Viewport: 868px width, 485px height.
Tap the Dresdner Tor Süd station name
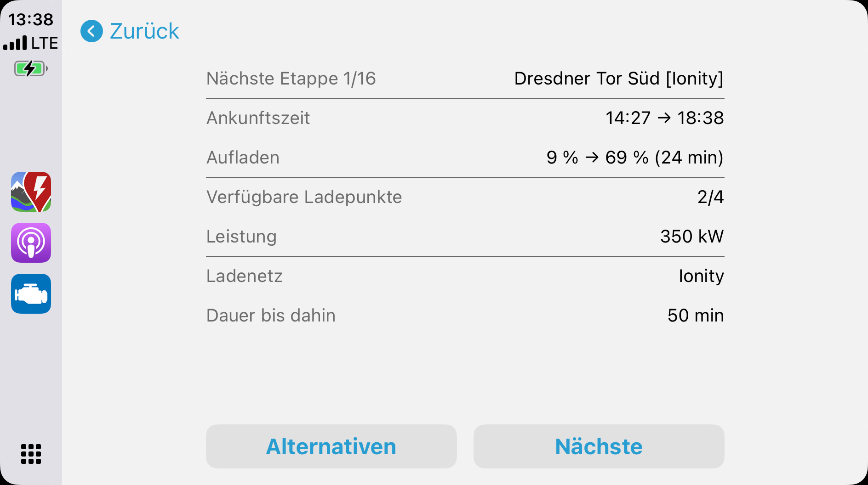(x=618, y=79)
